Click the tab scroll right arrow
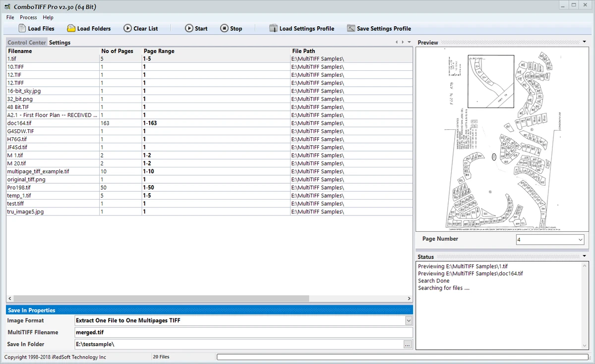 (x=403, y=42)
